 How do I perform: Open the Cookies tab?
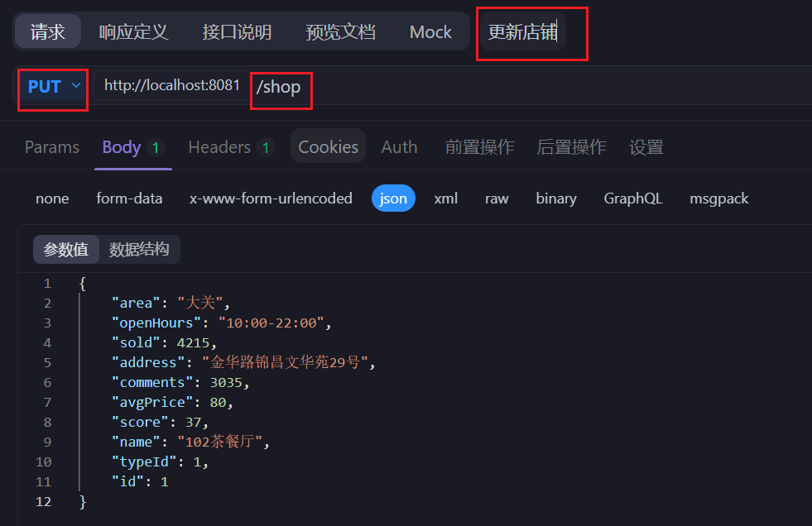[329, 147]
